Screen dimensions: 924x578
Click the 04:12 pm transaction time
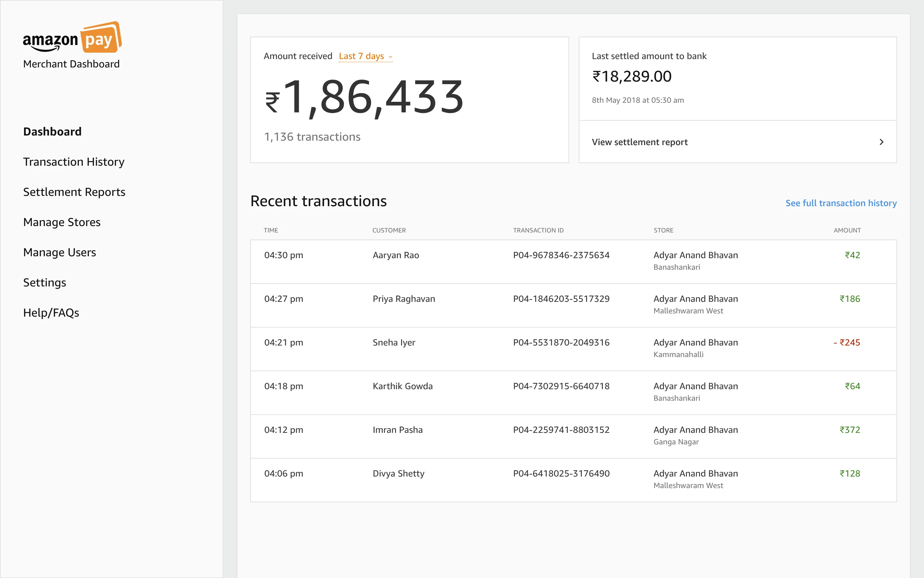pos(283,430)
